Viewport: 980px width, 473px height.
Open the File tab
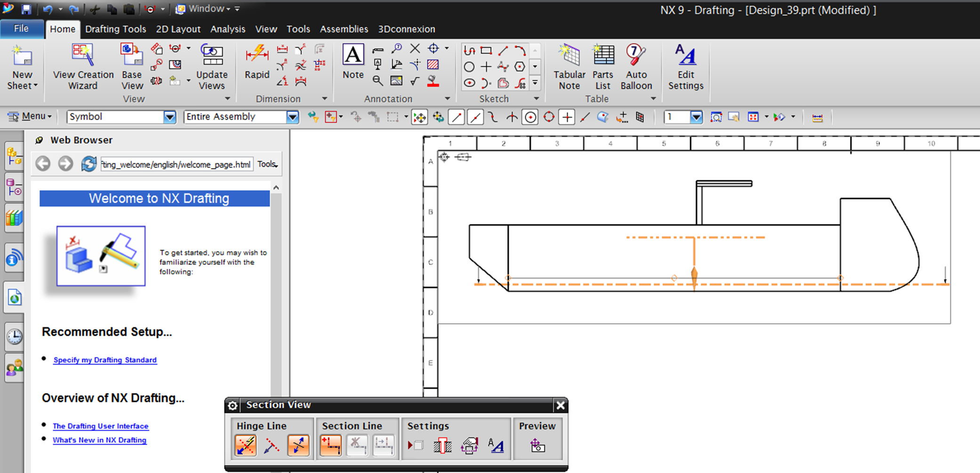point(21,29)
